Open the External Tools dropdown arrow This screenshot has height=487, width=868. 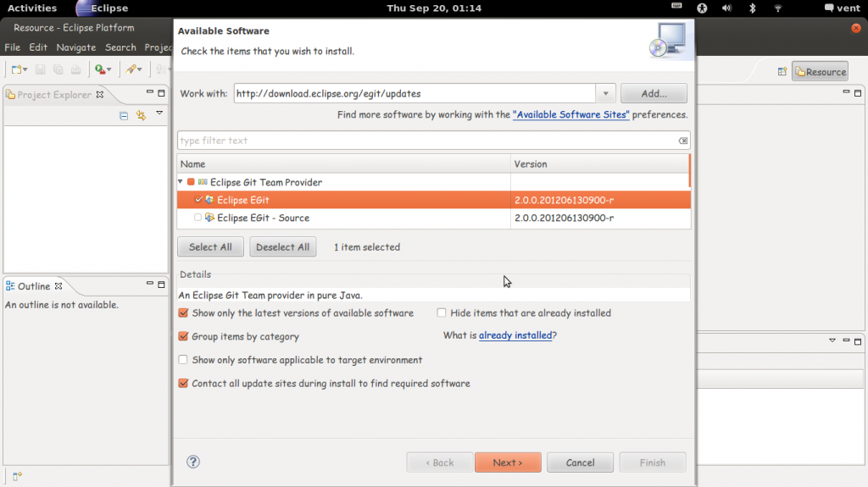109,69
